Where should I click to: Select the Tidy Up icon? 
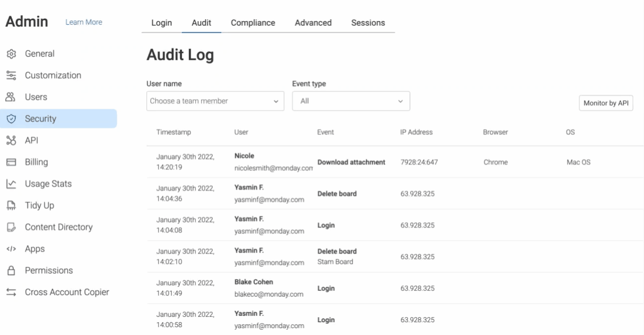[x=11, y=205]
